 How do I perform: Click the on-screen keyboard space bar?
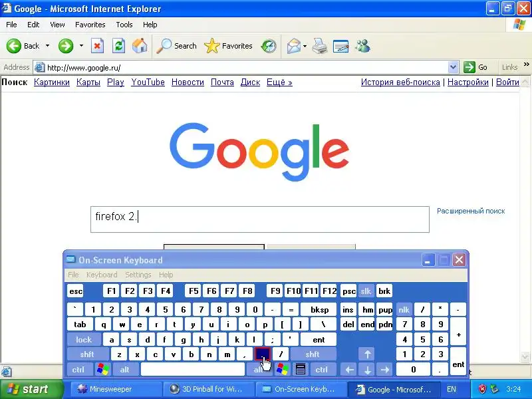click(193, 370)
